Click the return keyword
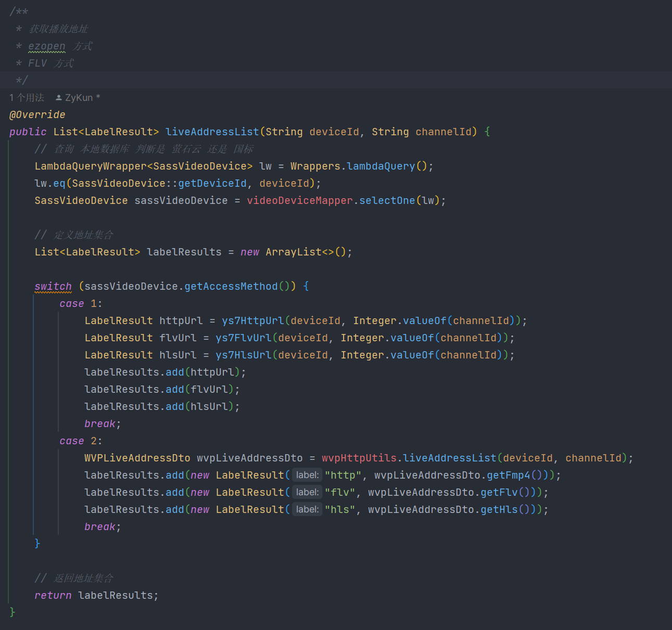 point(53,595)
